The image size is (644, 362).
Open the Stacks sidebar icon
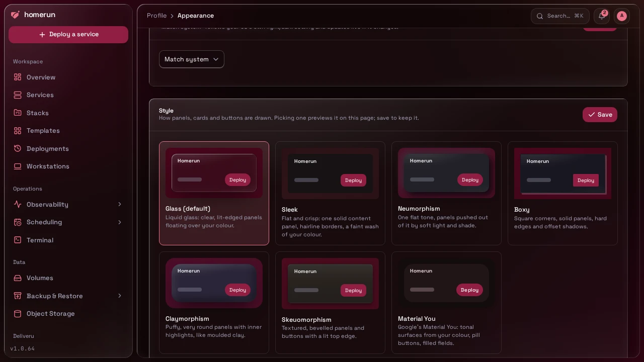(18, 113)
